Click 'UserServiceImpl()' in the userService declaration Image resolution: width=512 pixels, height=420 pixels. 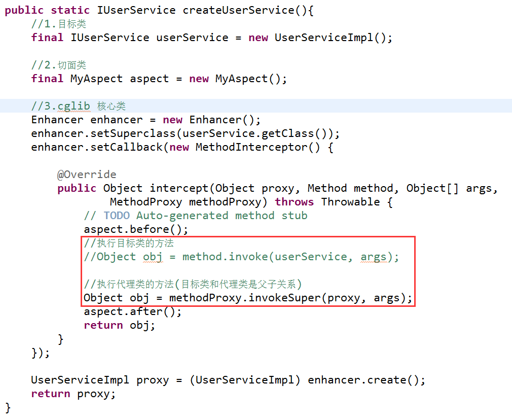point(330,38)
